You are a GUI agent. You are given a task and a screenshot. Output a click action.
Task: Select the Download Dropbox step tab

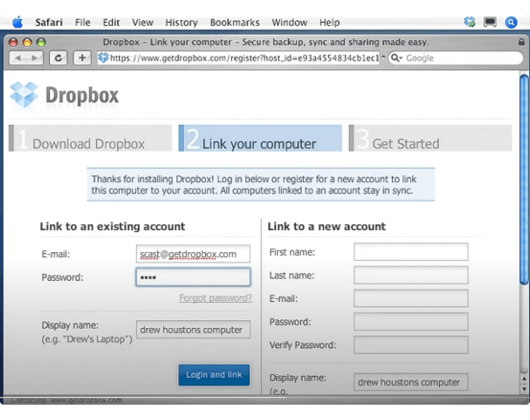click(90, 138)
